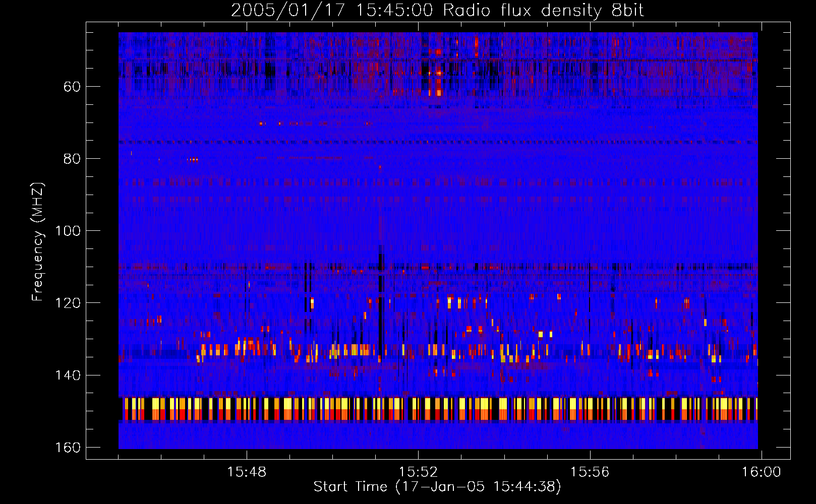Click the 140 frequency tick label
The height and width of the screenshot is (504, 816).
pos(68,375)
